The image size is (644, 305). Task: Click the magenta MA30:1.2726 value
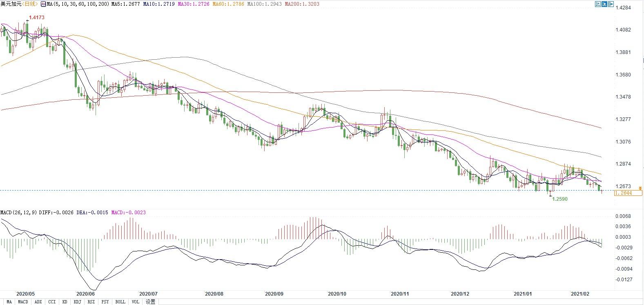tap(194, 4)
